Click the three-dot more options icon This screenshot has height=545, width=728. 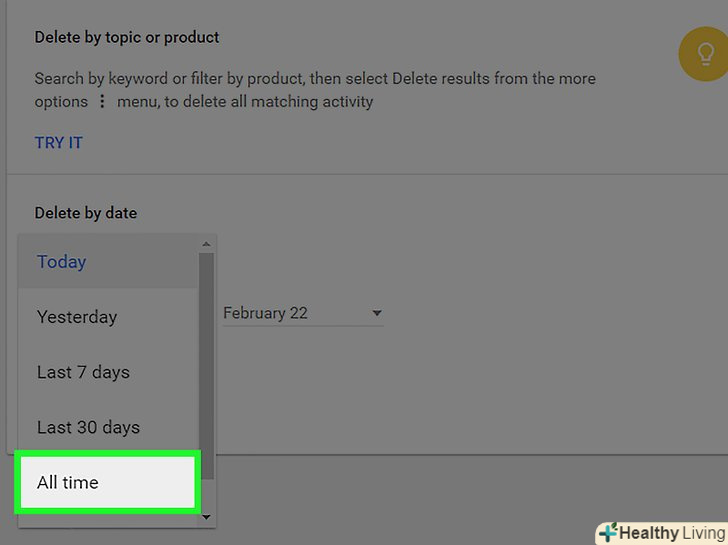point(101,101)
